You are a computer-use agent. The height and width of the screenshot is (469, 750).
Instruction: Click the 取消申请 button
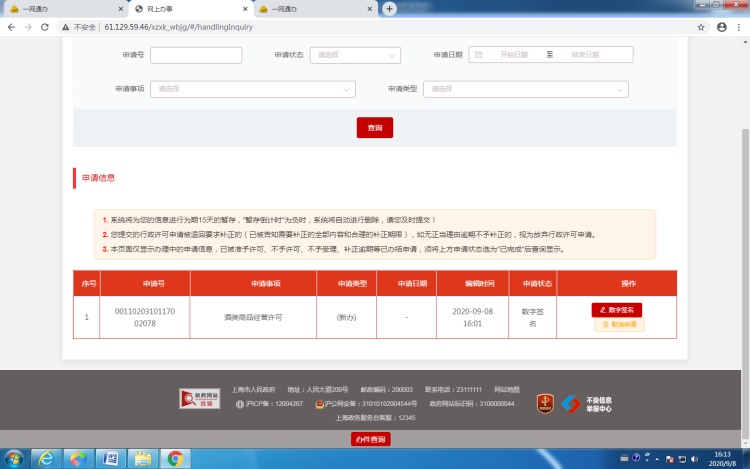(x=618, y=325)
